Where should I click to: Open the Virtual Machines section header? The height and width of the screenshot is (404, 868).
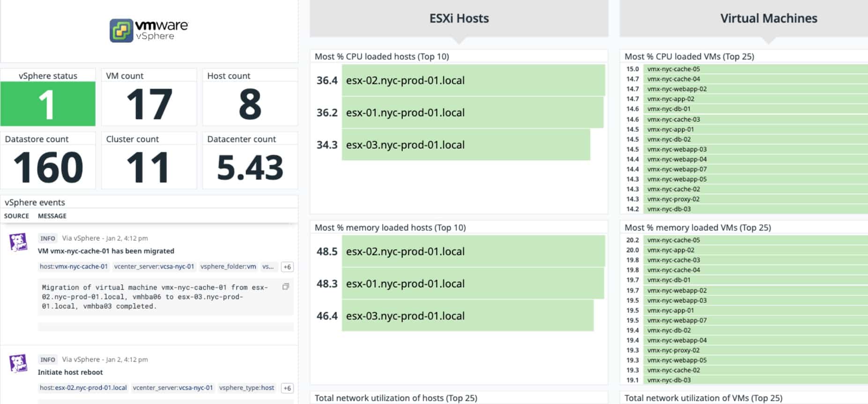(768, 18)
